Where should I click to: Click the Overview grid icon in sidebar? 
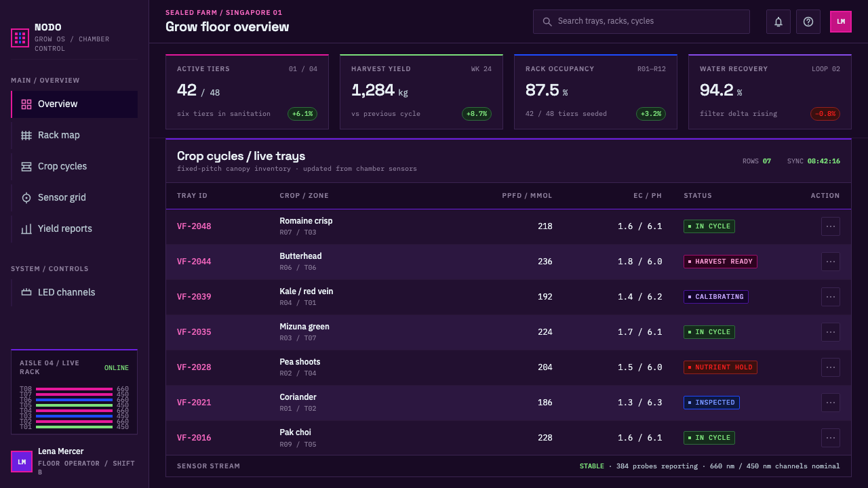coord(26,104)
